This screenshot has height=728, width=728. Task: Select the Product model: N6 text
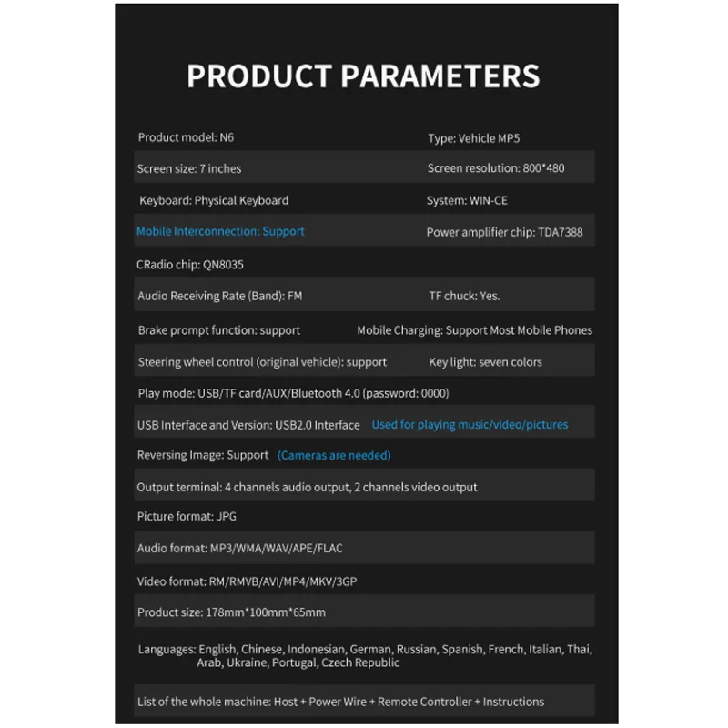click(x=186, y=137)
